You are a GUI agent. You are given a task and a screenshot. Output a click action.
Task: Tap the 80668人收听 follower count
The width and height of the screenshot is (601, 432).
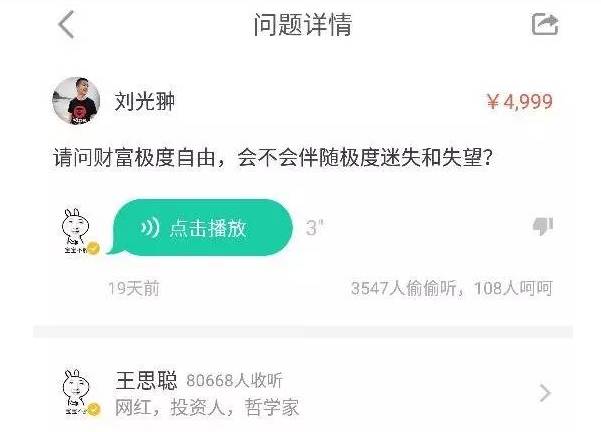click(x=235, y=380)
